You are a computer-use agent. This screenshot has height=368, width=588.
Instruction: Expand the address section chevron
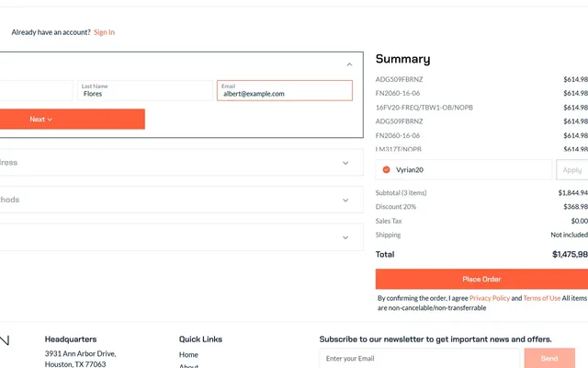coord(345,163)
